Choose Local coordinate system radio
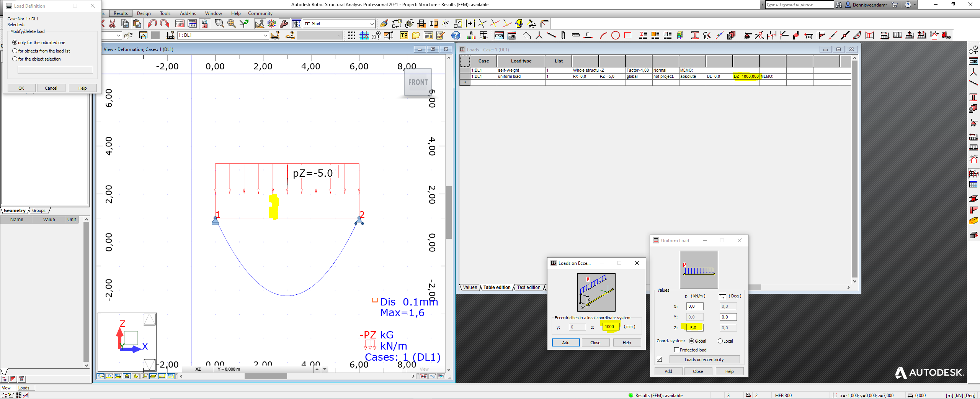 pyautogui.click(x=720, y=341)
